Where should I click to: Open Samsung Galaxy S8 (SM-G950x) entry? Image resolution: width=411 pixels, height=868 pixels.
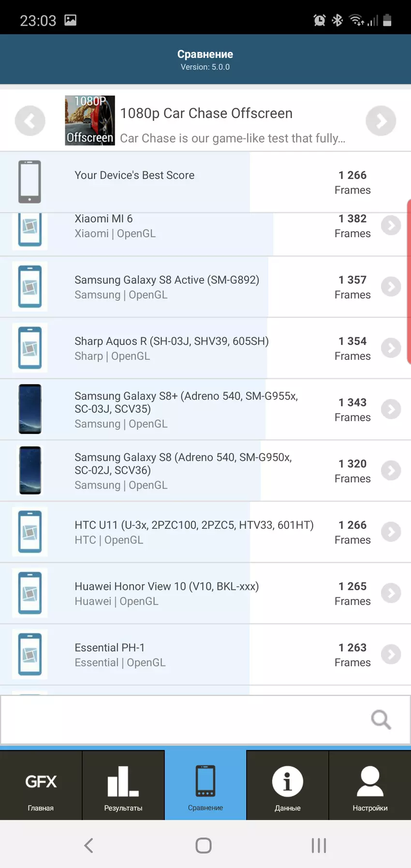(183, 470)
